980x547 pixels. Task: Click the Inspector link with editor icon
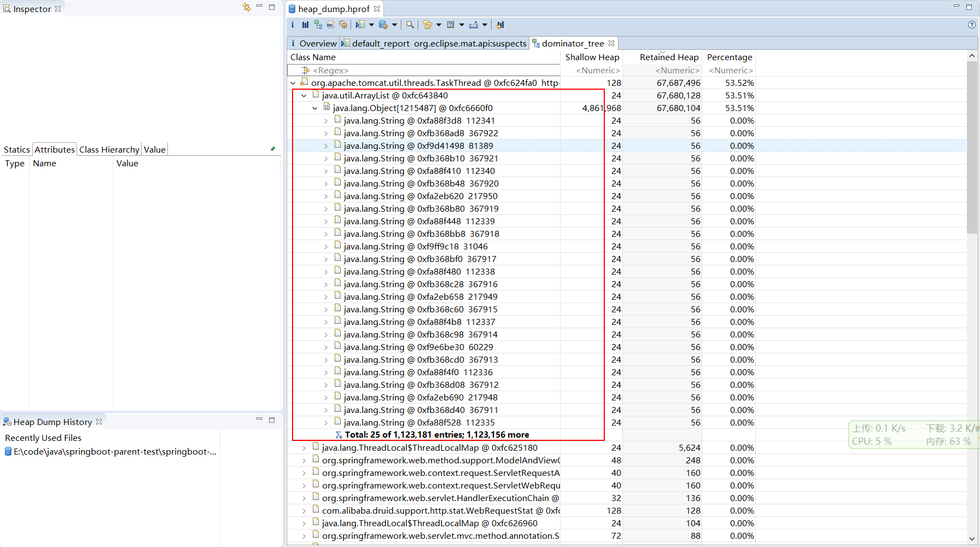click(x=247, y=7)
